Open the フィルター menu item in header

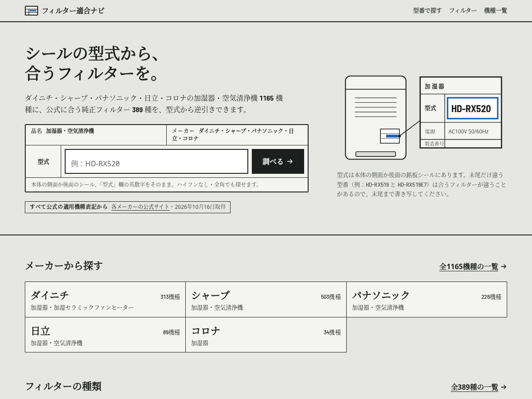tap(463, 11)
